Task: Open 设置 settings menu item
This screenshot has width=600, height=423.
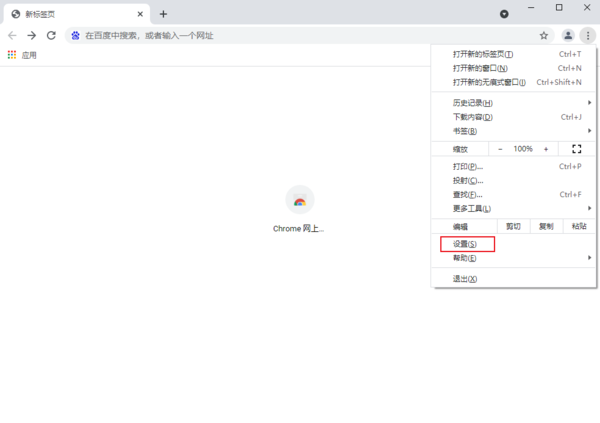Action: [x=514, y=244]
